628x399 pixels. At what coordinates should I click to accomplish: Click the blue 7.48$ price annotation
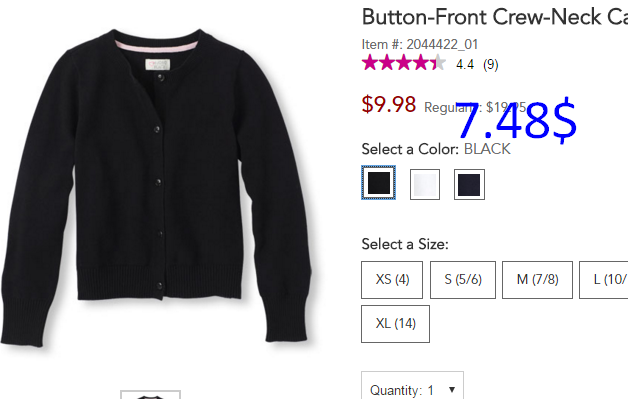point(516,120)
